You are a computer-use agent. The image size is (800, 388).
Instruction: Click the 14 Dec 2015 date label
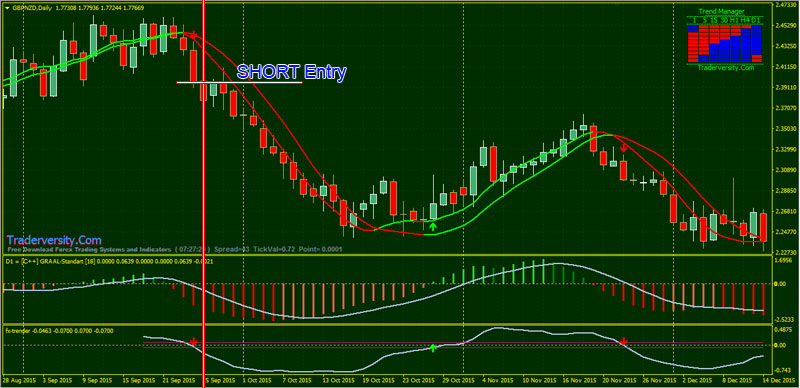(779, 381)
